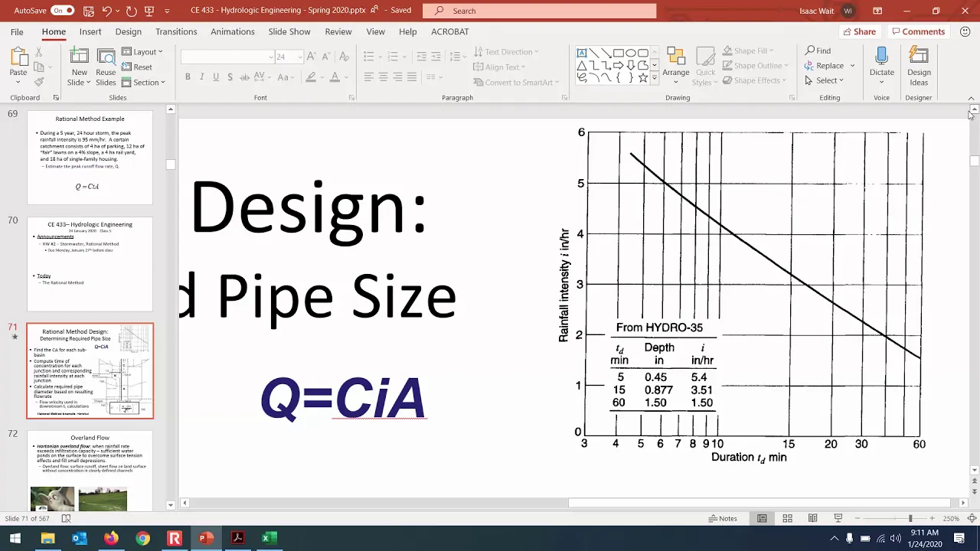Switch to Normal view icon

click(762, 518)
